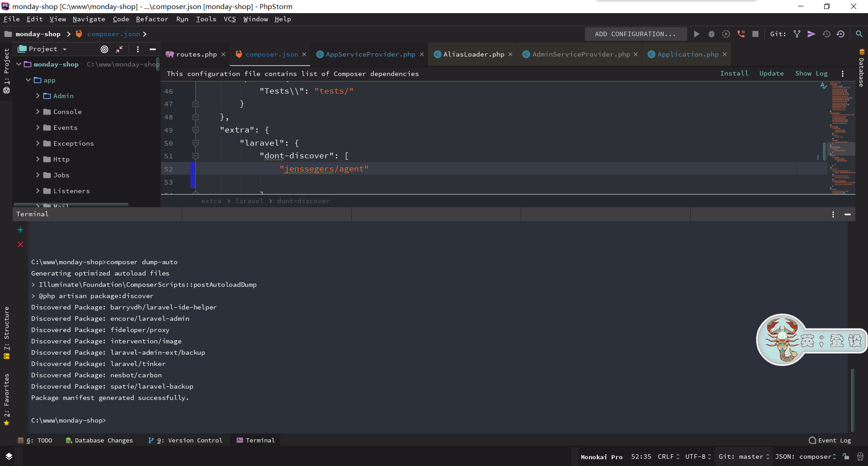Close the composer.json tab
This screenshot has width=868, height=466.
coord(304,54)
